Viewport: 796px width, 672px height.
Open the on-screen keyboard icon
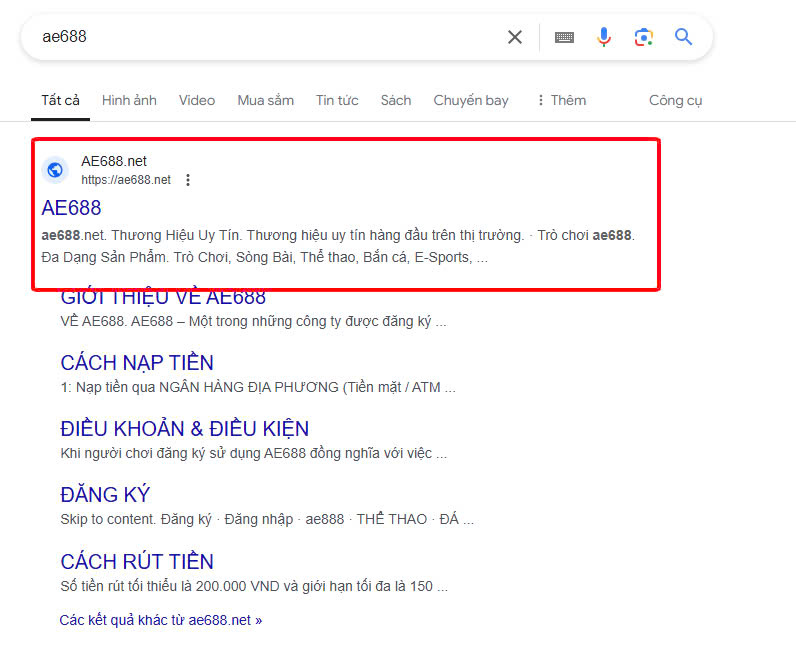(564, 37)
